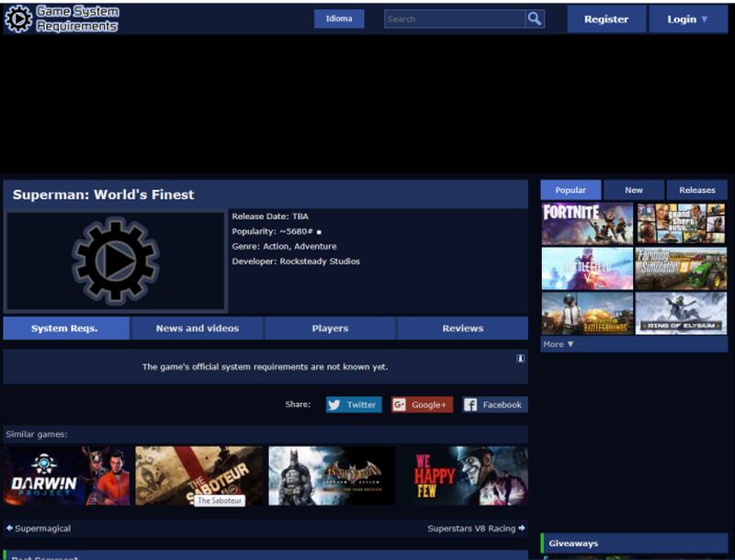This screenshot has height=560, width=735.
Task: Open the Battlefield V thumbnail
Action: (x=587, y=269)
